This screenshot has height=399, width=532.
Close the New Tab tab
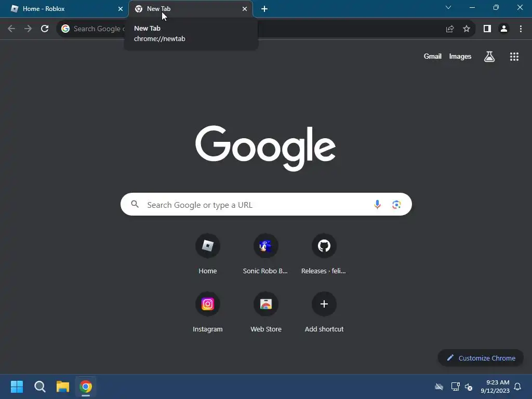coord(245,9)
